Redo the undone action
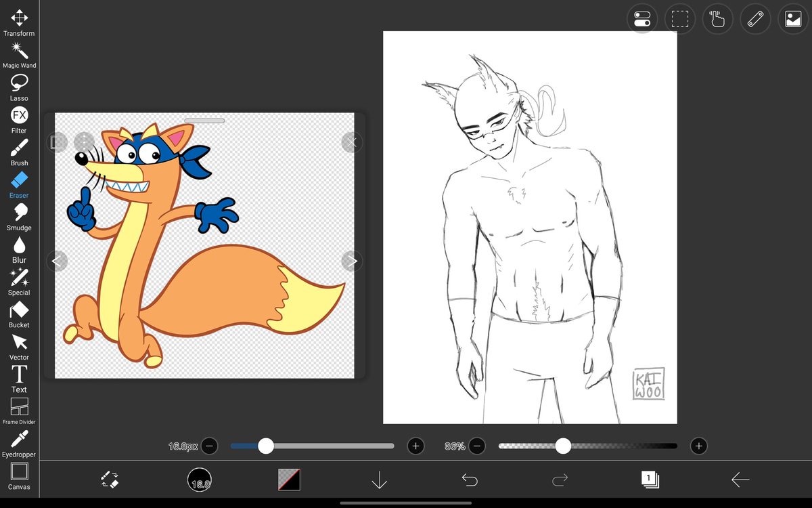Screen dimensions: 812x508 pyautogui.click(x=560, y=480)
